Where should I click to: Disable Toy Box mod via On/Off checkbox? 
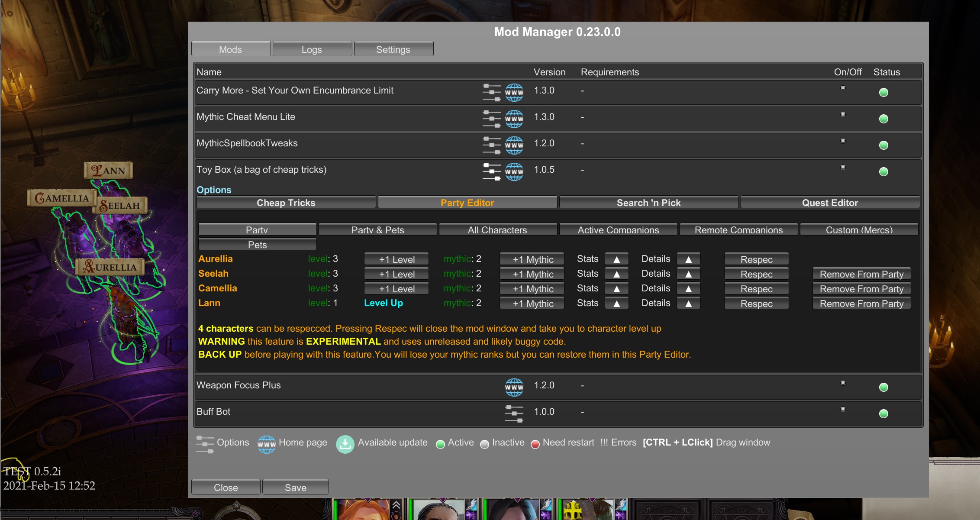(843, 167)
